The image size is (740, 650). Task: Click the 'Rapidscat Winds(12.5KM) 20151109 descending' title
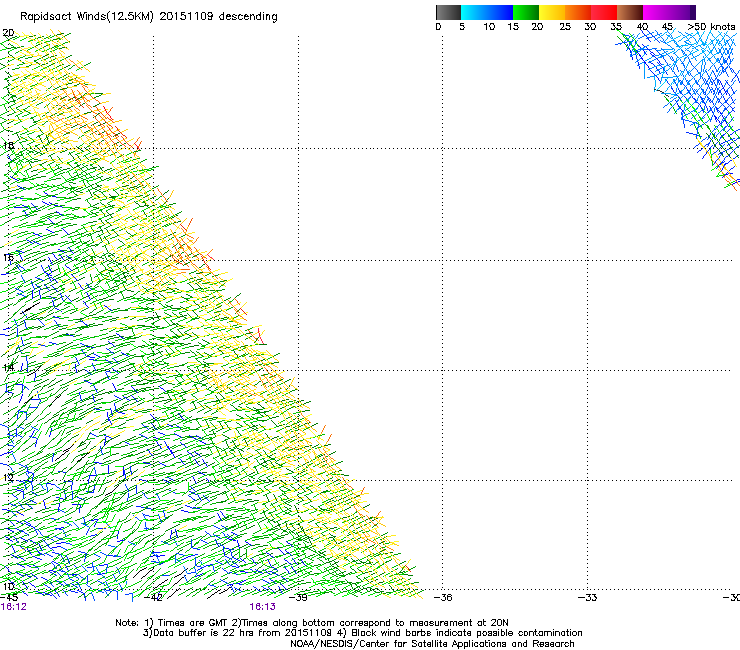tap(149, 17)
